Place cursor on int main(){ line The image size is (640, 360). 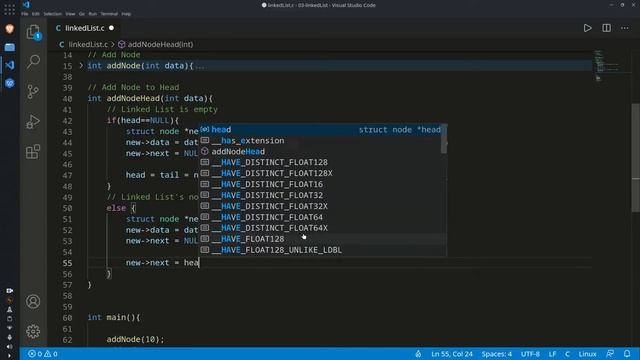pos(114,317)
